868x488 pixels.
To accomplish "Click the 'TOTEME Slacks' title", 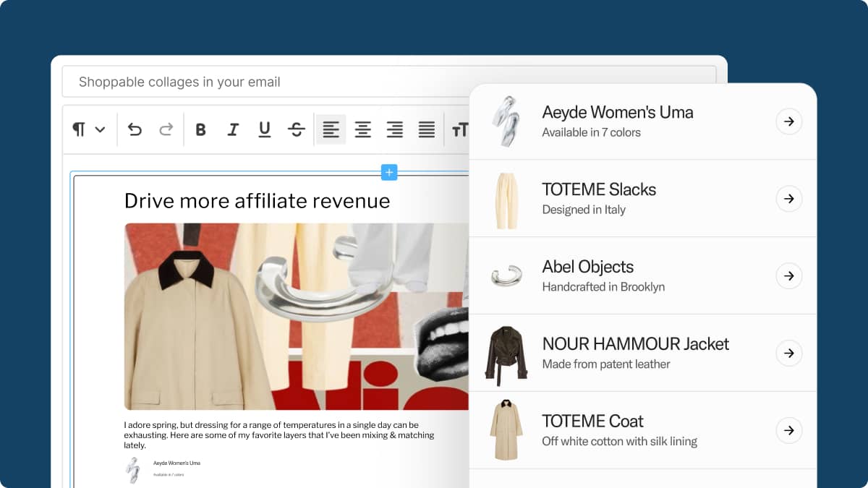I will coord(599,189).
